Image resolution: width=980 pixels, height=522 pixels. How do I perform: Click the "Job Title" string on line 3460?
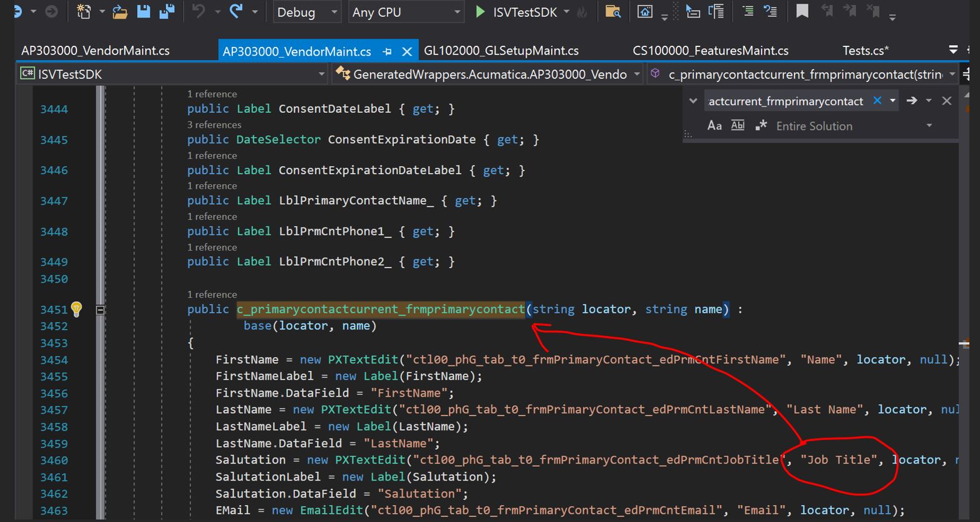point(839,460)
